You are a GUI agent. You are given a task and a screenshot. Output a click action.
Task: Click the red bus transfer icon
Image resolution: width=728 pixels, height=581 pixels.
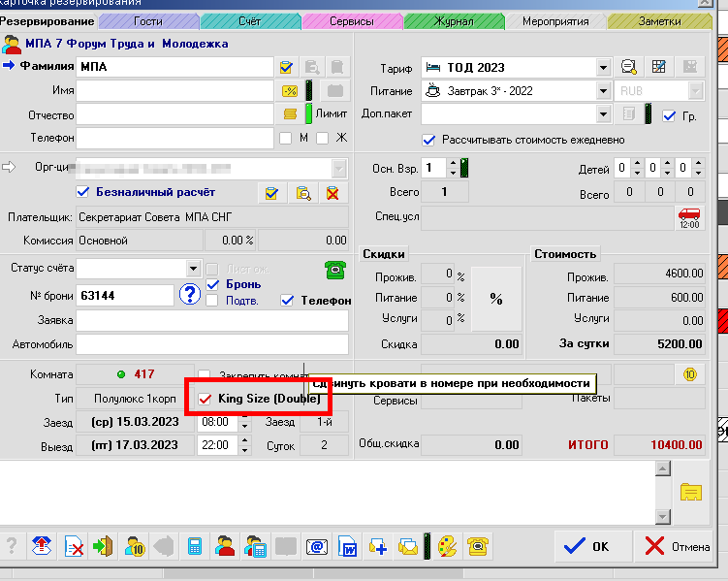click(x=688, y=217)
